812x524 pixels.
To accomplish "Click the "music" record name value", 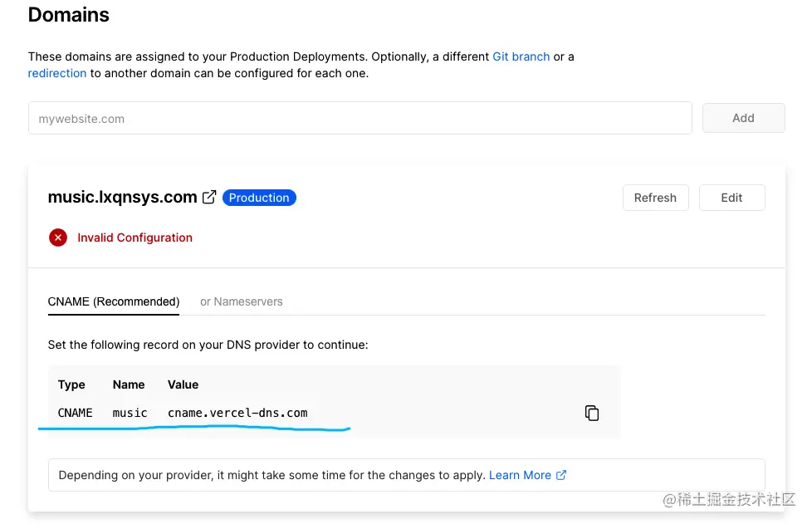I will click(x=130, y=413).
